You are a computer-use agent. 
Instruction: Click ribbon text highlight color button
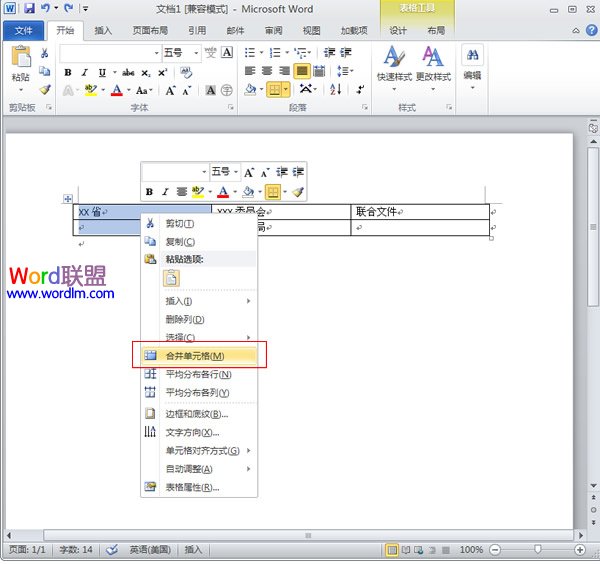point(91,90)
